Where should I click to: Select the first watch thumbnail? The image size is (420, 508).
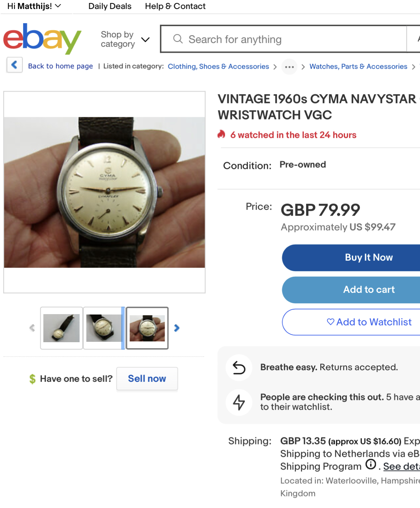[61, 328]
